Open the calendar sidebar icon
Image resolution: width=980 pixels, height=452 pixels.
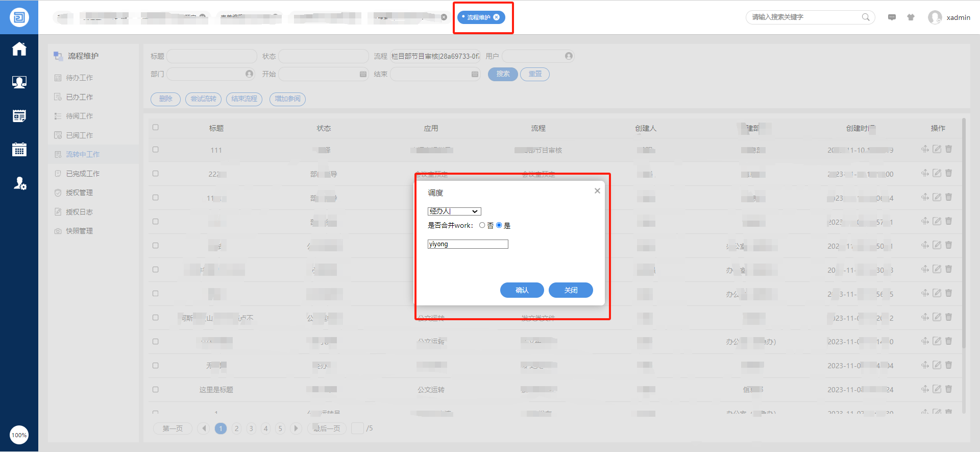[x=19, y=149]
